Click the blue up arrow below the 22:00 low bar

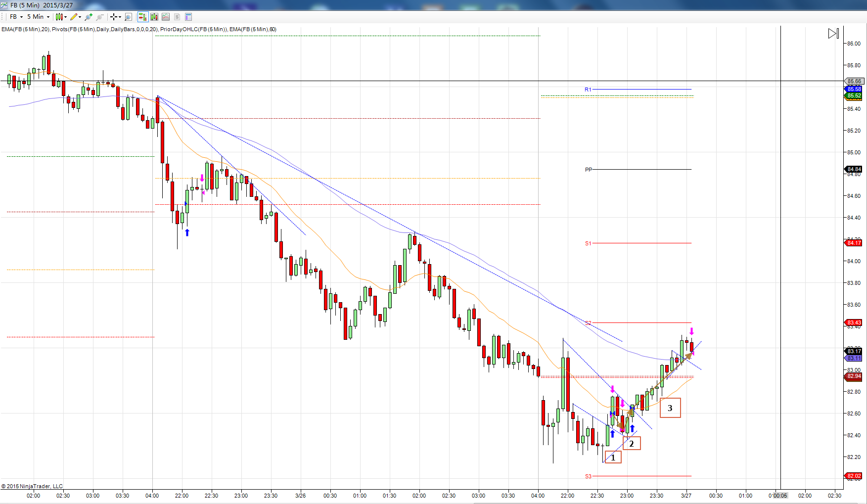187,232
